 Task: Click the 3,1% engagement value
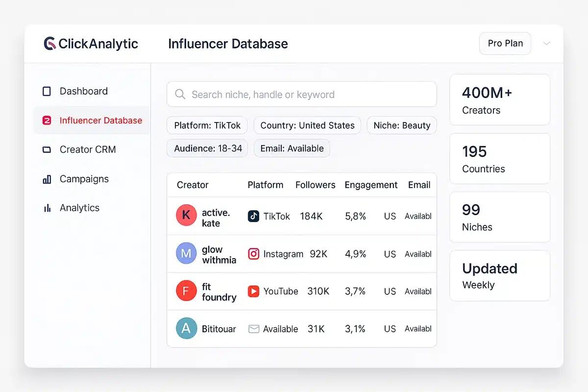click(355, 329)
